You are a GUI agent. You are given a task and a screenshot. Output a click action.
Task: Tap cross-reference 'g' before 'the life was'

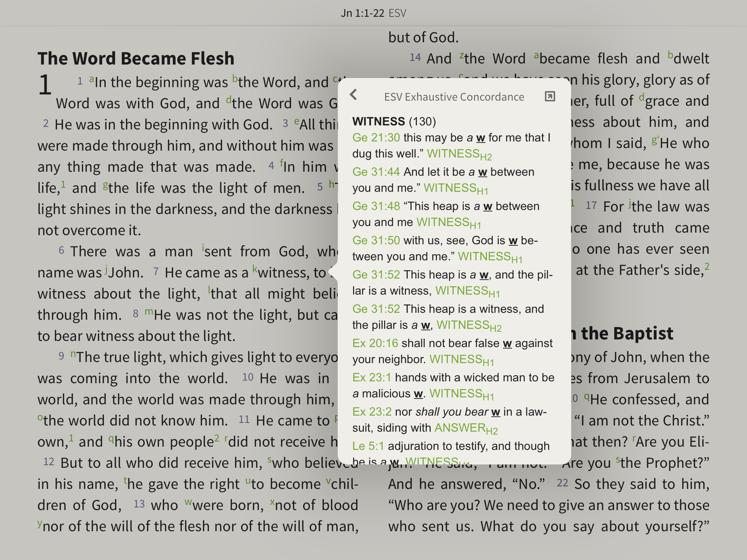pyautogui.click(x=105, y=186)
